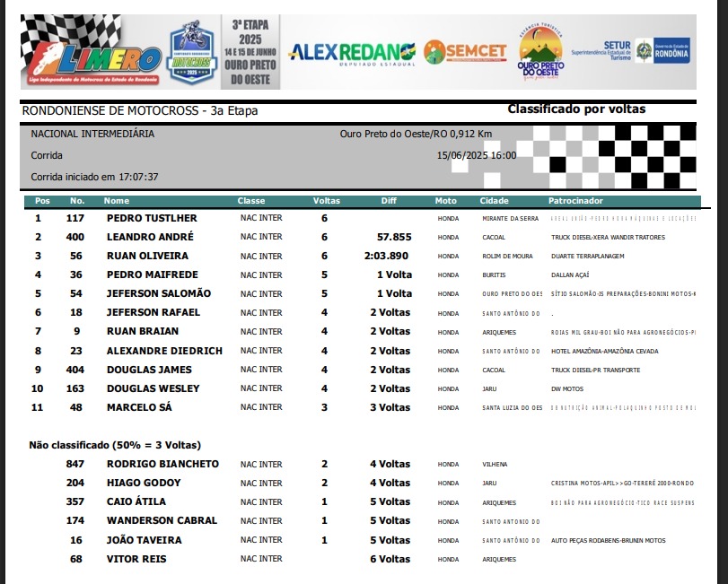
Task: Click the 'Não classificado (50% = 3 Voltas)' label
Action: click(x=115, y=445)
